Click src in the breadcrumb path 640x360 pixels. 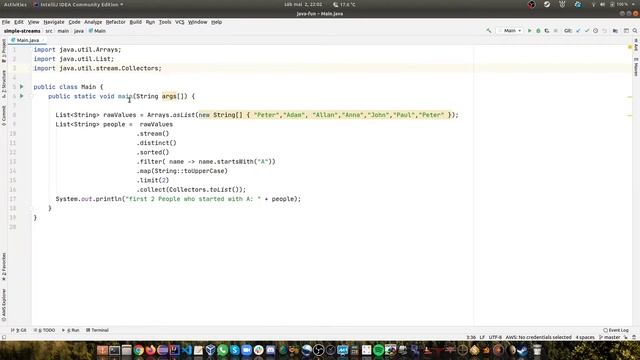pyautogui.click(x=49, y=31)
